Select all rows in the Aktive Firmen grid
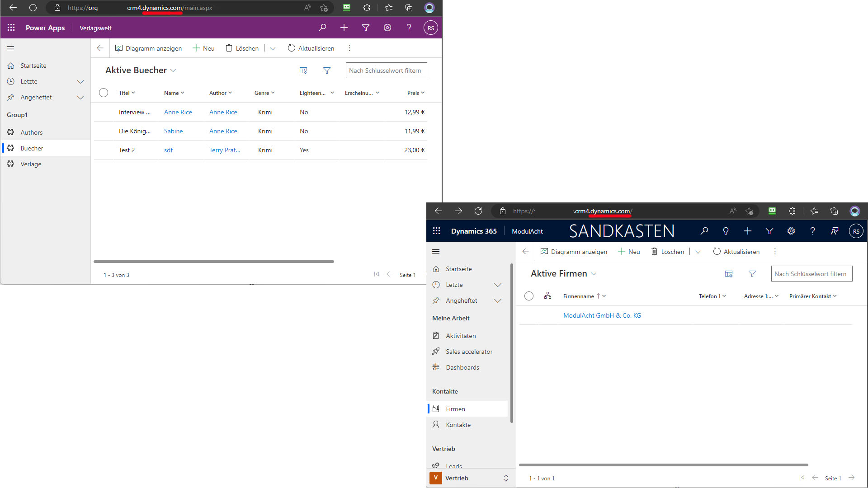The height and width of the screenshot is (488, 868). (529, 296)
